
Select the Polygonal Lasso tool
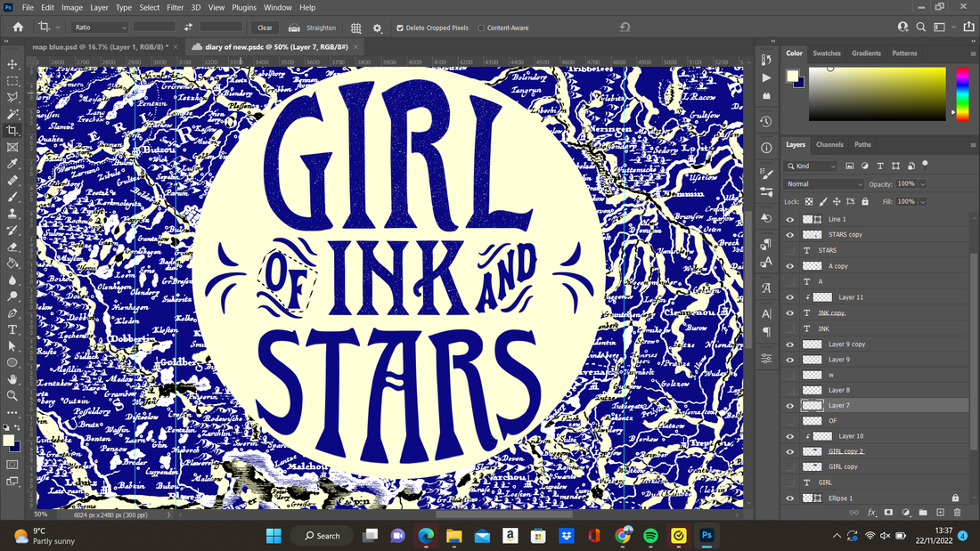(12, 97)
